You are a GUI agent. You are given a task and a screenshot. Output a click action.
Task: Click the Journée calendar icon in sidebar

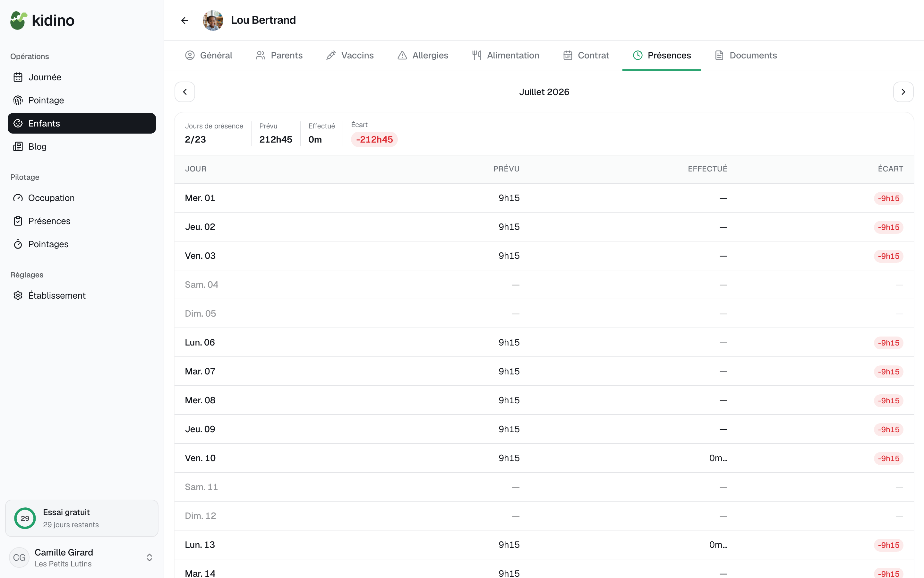pos(18,77)
